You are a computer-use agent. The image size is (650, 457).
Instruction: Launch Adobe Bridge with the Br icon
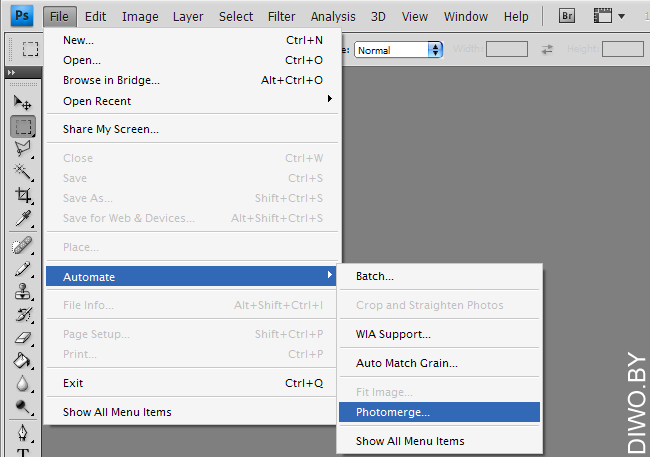568,16
